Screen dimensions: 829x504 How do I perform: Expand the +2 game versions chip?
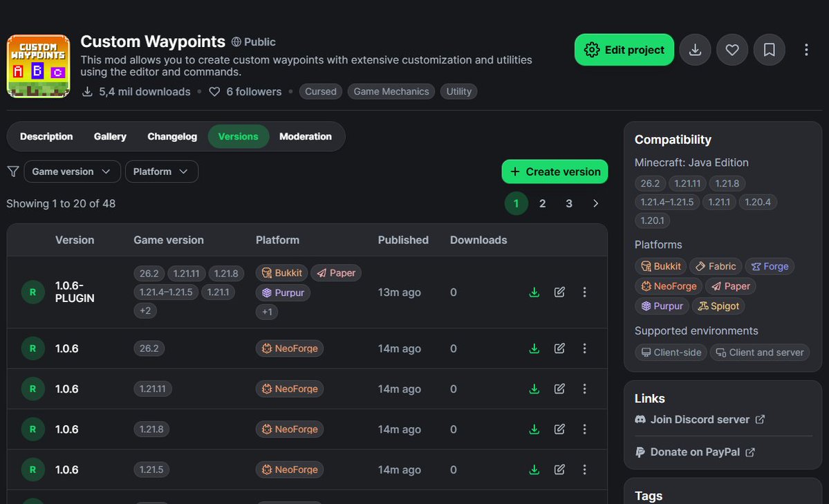pyautogui.click(x=145, y=310)
